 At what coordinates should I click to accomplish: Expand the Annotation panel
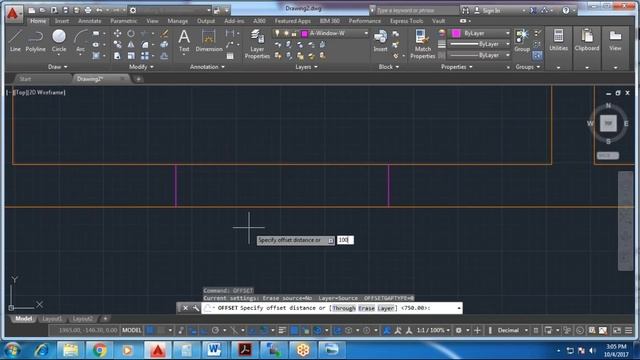207,67
